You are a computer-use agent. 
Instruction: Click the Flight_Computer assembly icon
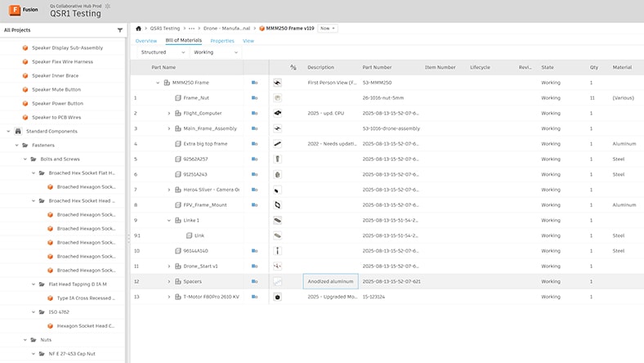click(177, 113)
